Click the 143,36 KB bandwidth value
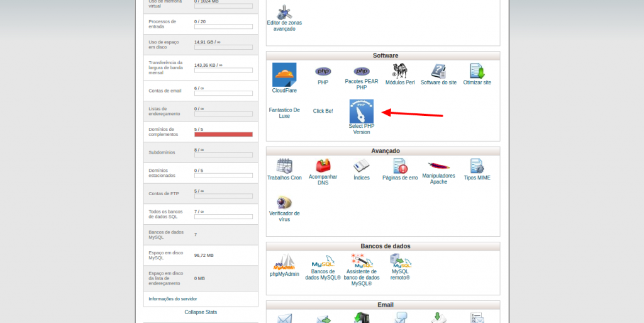The height and width of the screenshot is (323, 644). click(208, 65)
